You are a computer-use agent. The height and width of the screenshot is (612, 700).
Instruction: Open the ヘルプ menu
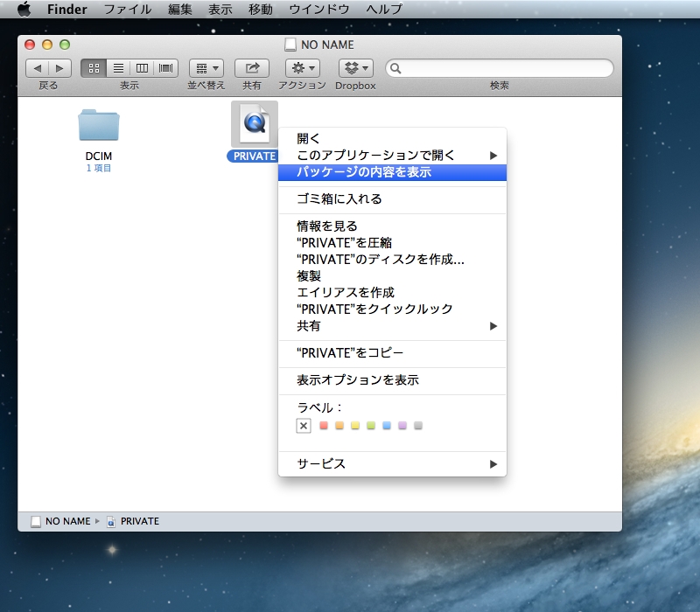[384, 9]
